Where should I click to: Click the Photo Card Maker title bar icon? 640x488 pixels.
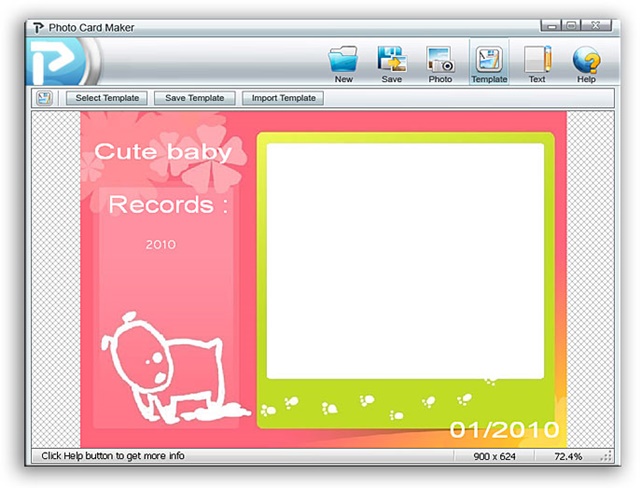pos(39,25)
